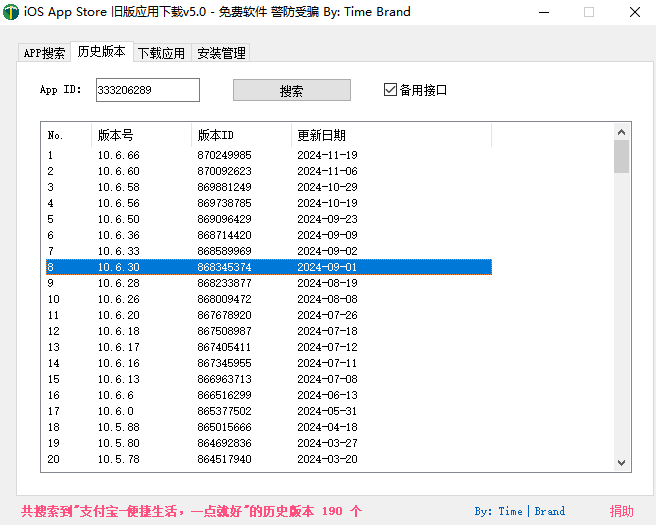Click version ID 868714420
Image resolution: width=656 pixels, height=525 pixels.
[224, 235]
